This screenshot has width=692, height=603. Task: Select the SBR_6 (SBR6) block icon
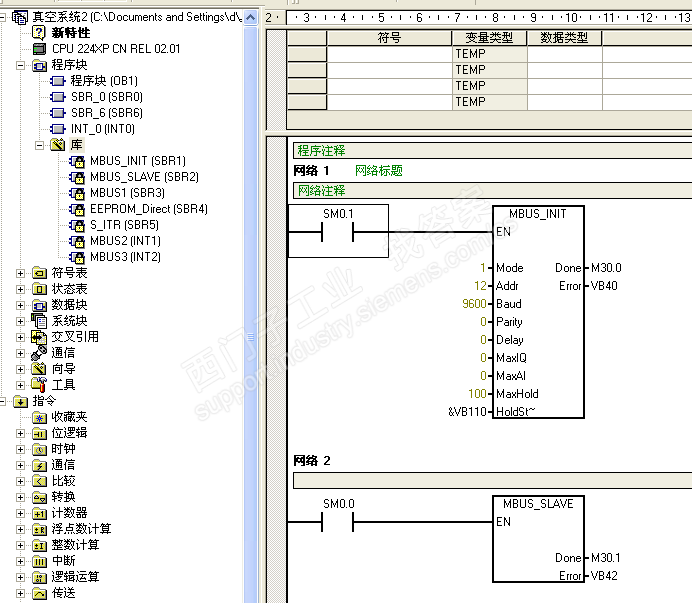click(58, 113)
